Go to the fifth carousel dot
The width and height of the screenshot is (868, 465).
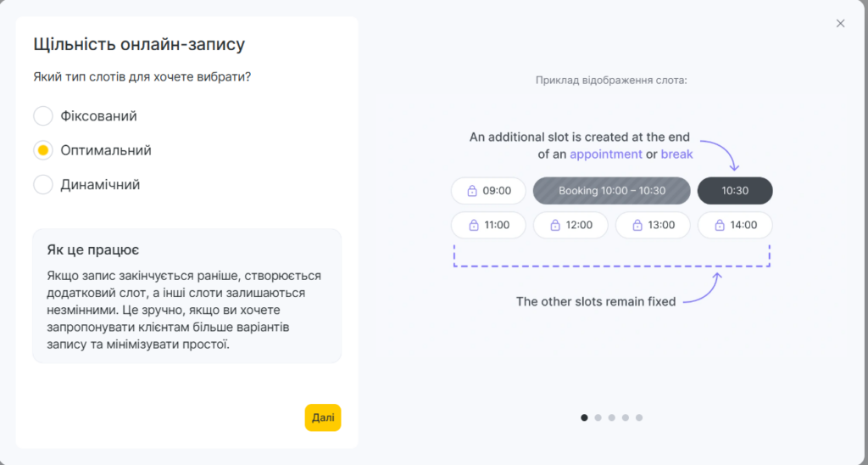pyautogui.click(x=639, y=417)
